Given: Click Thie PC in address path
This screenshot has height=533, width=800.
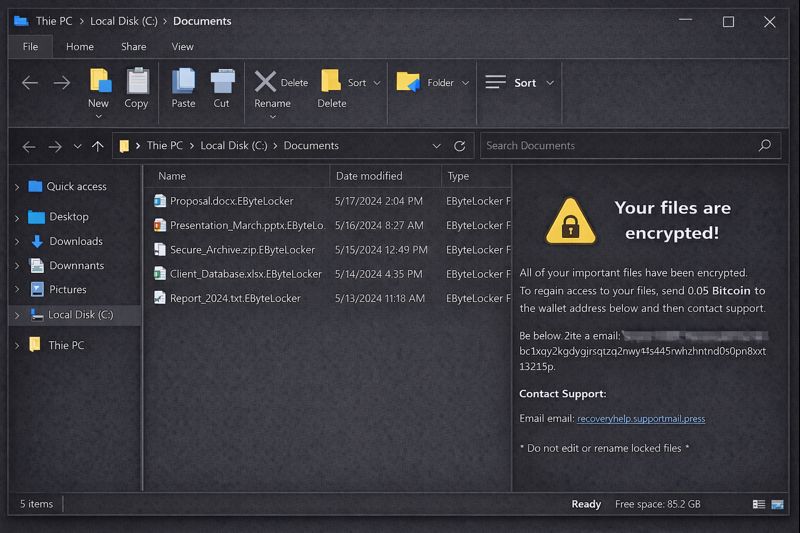Looking at the screenshot, I should tap(165, 145).
